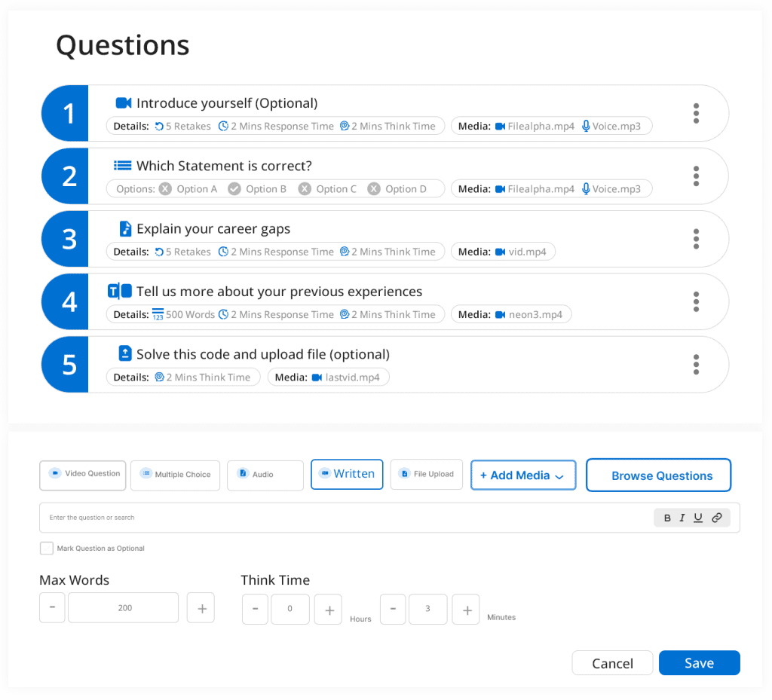Image resolution: width=772 pixels, height=700 pixels.
Task: Expand the Add Media dropdown
Action: point(522,475)
